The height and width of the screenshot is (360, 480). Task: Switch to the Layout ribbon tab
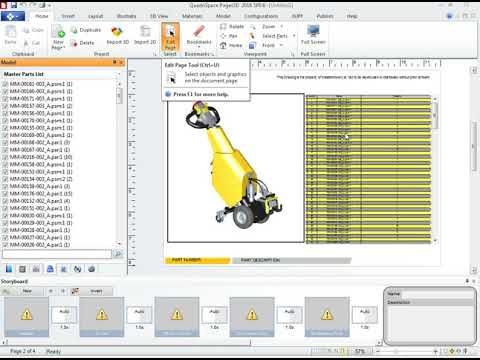96,16
